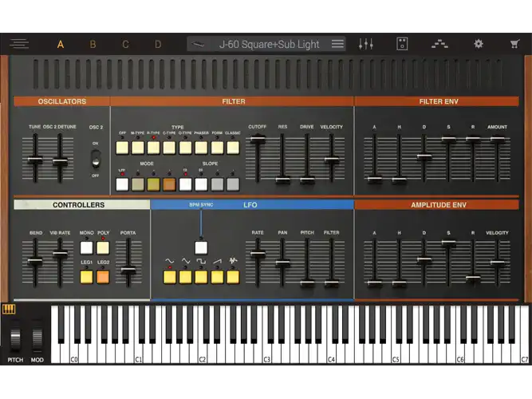Click the keyboard instrument icon beside preset name
The height and width of the screenshot is (399, 532).
(x=198, y=44)
